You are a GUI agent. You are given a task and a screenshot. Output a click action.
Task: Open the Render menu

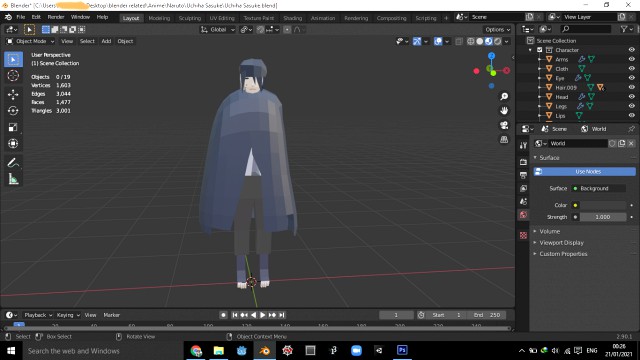[x=56, y=17]
